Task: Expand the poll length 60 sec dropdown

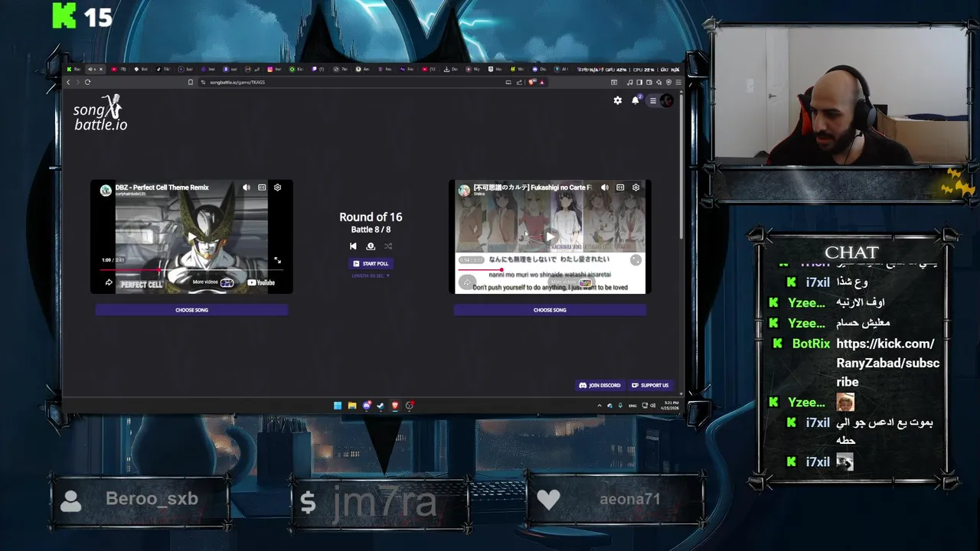Action: click(x=371, y=275)
